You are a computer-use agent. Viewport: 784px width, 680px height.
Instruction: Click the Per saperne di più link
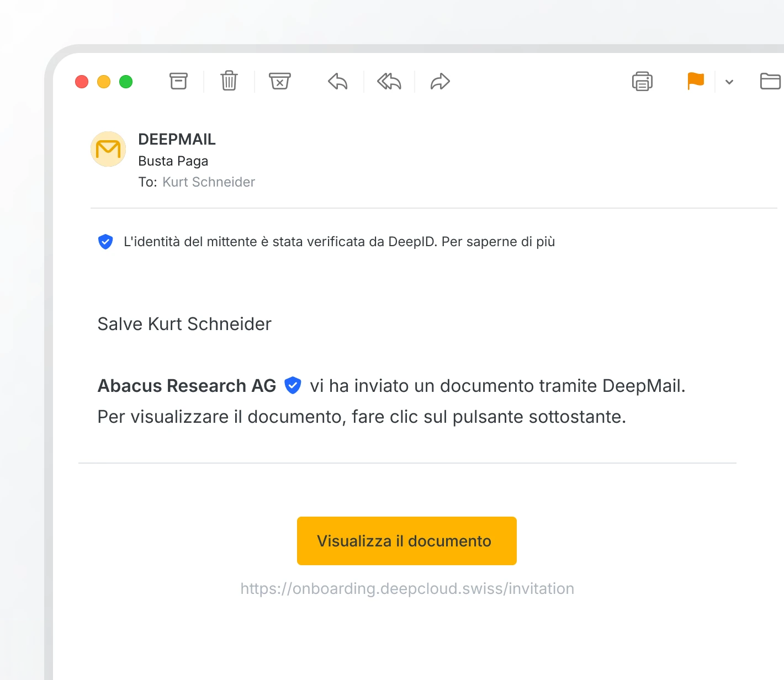click(x=498, y=242)
